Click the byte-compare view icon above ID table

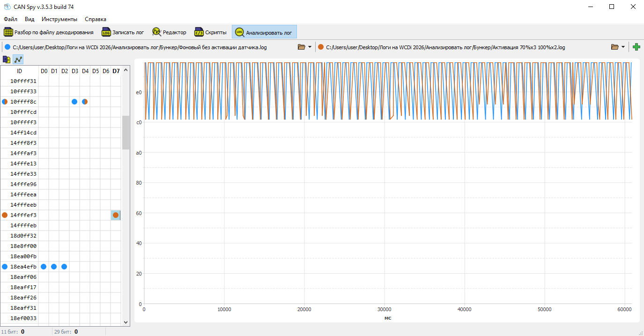[7, 60]
